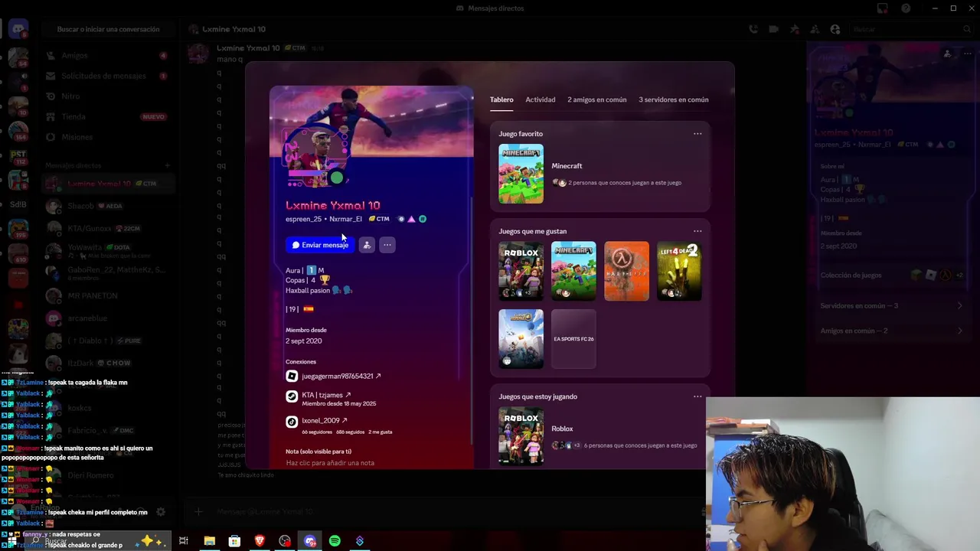Image resolution: width=980 pixels, height=551 pixels.
Task: Open options menu for Juego favorito widget
Action: [697, 134]
